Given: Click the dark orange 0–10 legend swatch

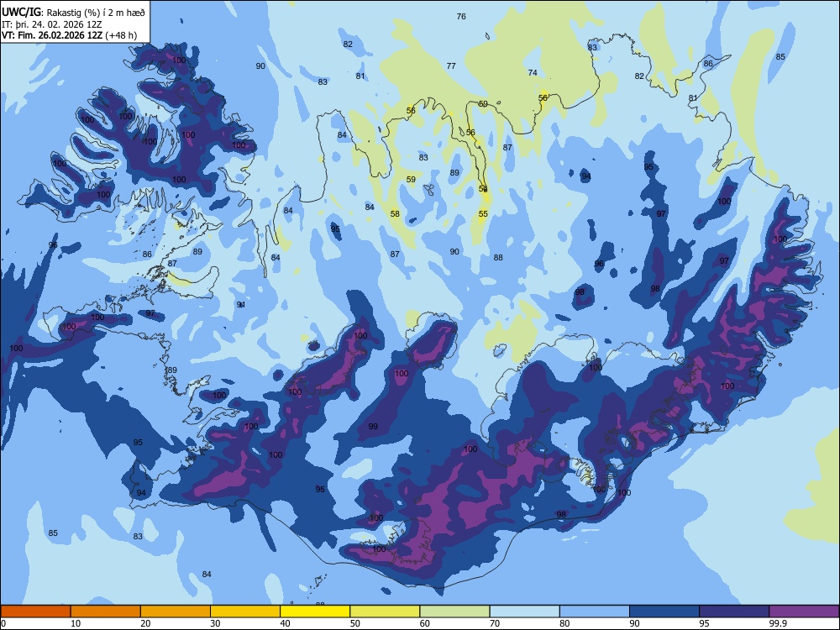Looking at the screenshot, I should click(35, 612).
